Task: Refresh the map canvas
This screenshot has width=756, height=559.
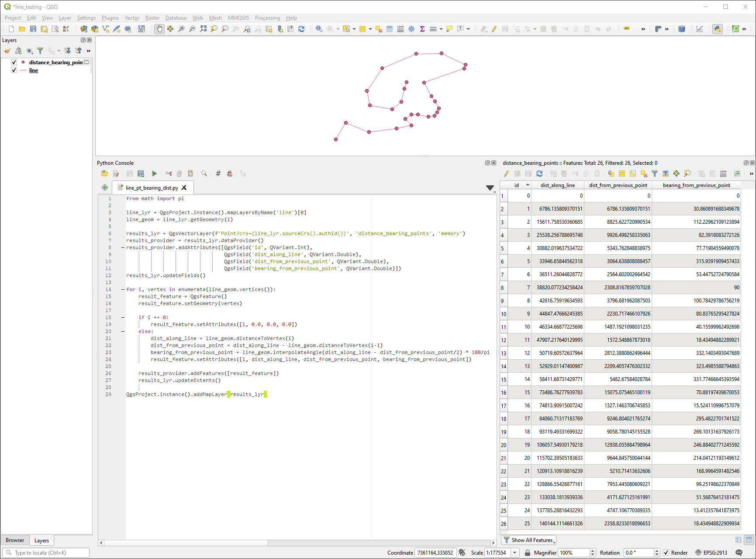Action: click(x=301, y=29)
